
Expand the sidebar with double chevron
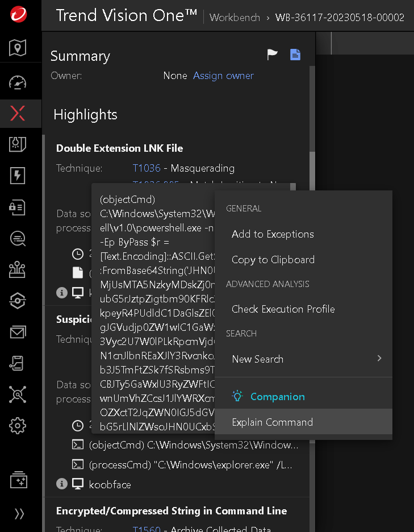click(19, 514)
